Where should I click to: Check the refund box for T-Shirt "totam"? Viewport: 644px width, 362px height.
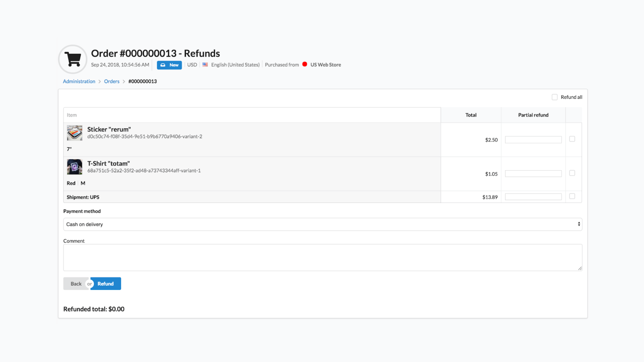click(x=573, y=173)
